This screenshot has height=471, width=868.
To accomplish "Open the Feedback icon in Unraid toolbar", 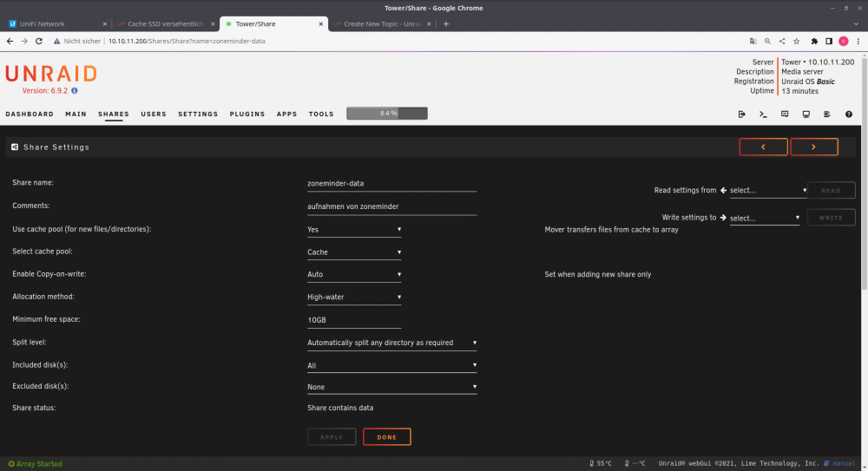I will click(x=785, y=114).
